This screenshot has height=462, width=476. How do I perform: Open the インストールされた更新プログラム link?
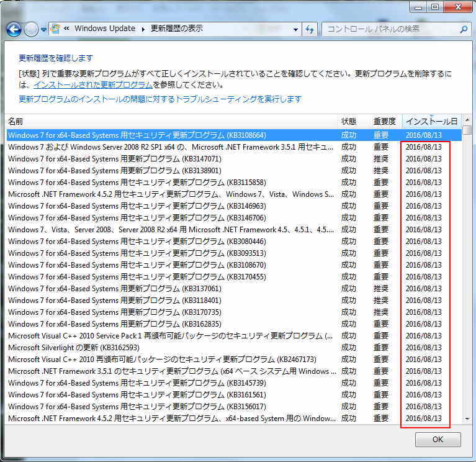[x=93, y=85]
